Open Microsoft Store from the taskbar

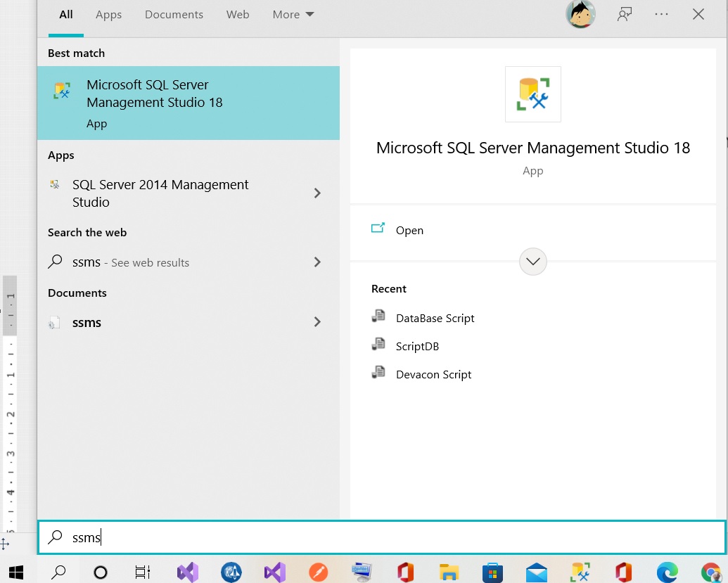pyautogui.click(x=492, y=572)
